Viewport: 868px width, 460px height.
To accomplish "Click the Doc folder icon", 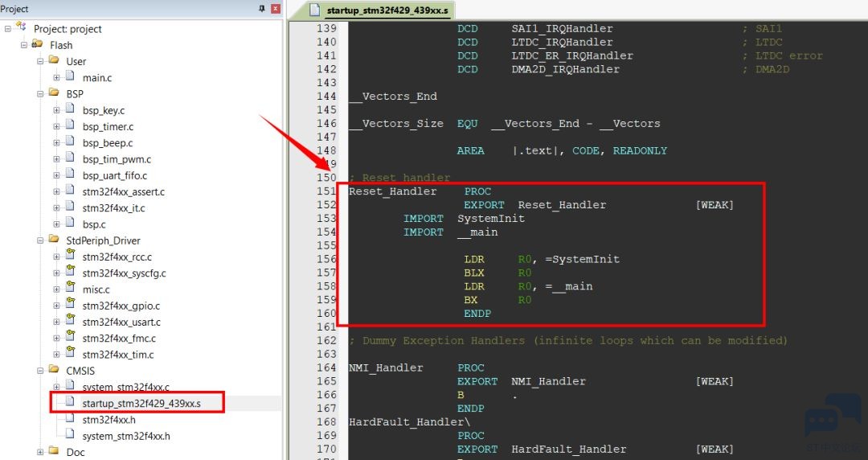I will (54, 451).
